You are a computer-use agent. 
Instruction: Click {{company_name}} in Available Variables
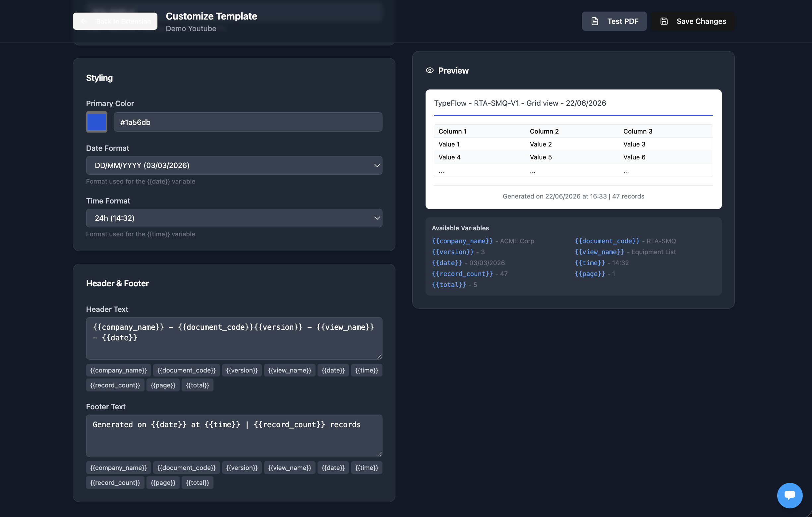462,241
